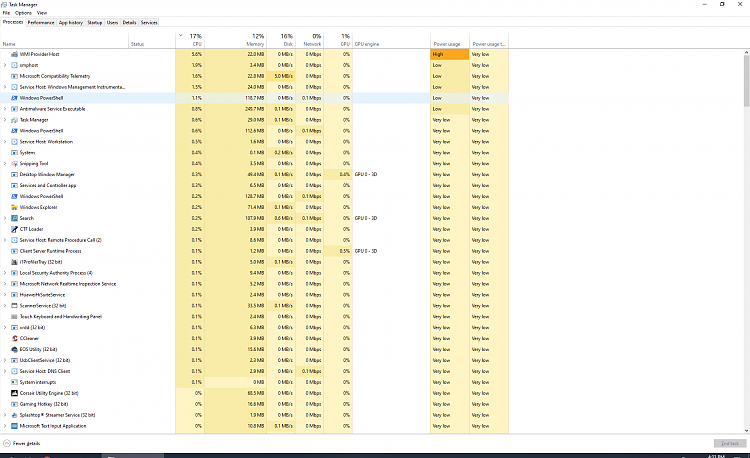Image resolution: width=750 pixels, height=458 pixels.
Task: Click the End task button
Action: coord(730,443)
